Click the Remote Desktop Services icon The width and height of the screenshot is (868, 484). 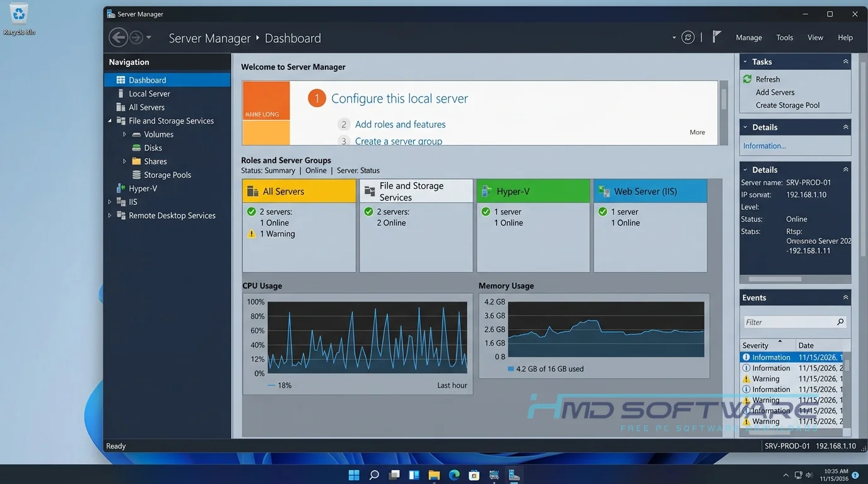click(x=121, y=216)
